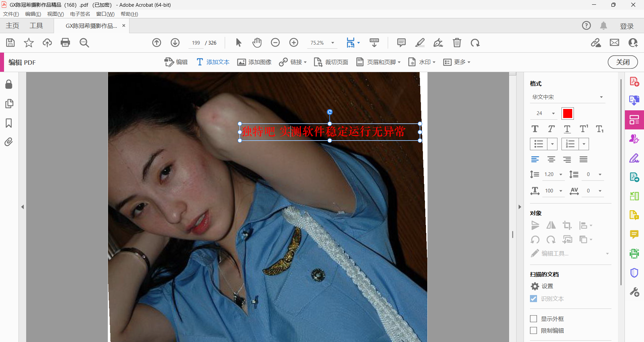Click the red font color swatch
The width and height of the screenshot is (644, 342).
(568, 114)
